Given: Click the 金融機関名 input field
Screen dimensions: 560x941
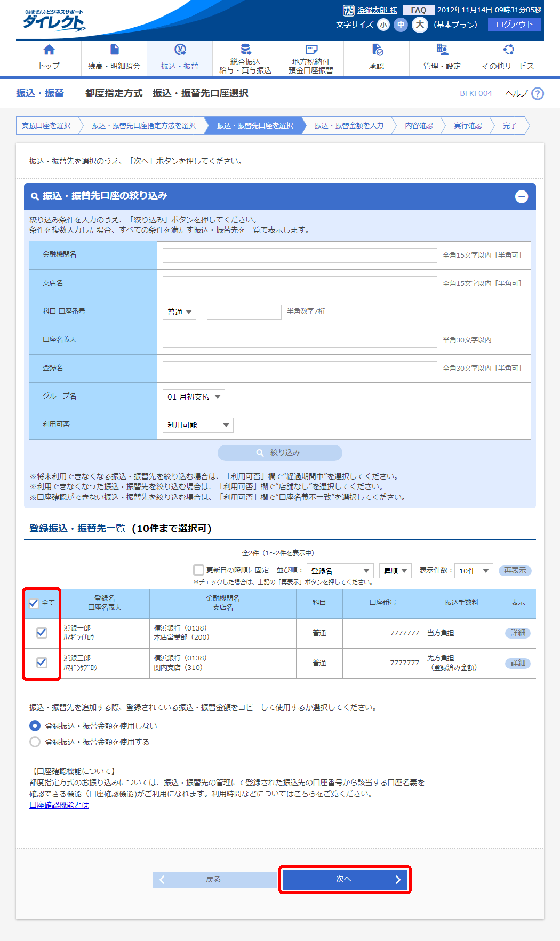Looking at the screenshot, I should coord(300,256).
